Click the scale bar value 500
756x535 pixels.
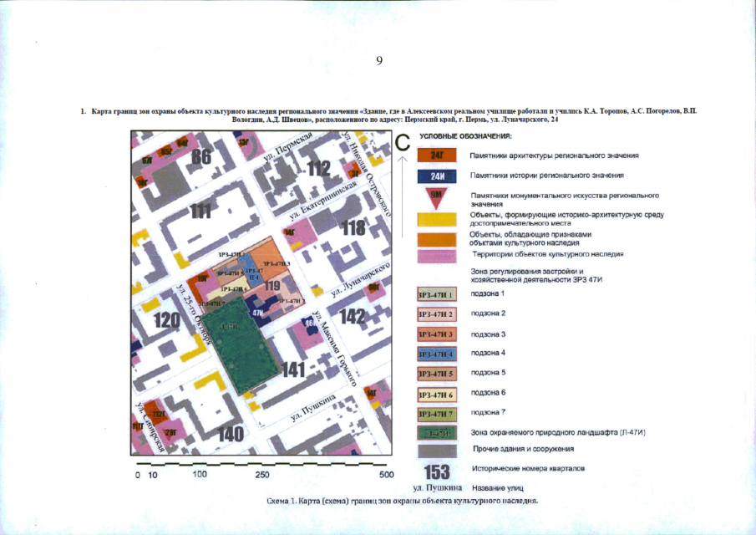point(386,475)
